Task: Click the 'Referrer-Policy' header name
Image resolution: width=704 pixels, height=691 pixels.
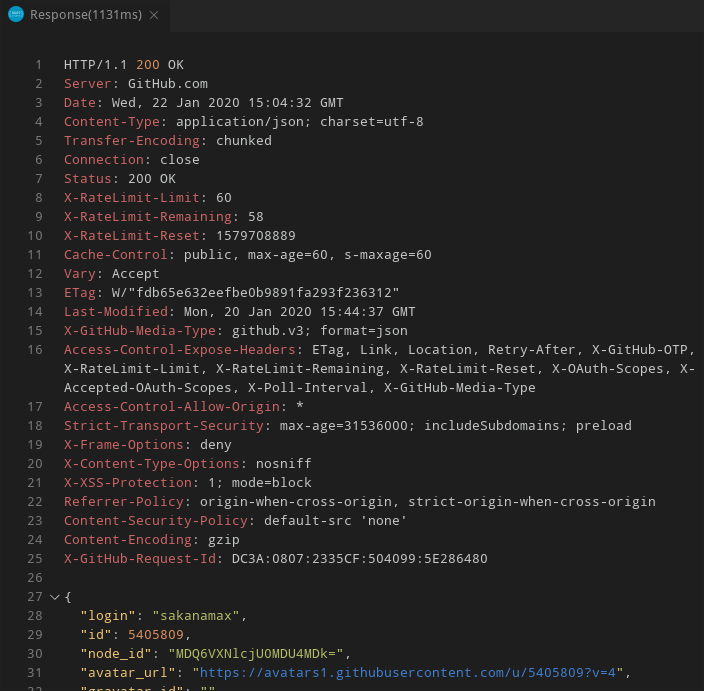Action: [124, 502]
